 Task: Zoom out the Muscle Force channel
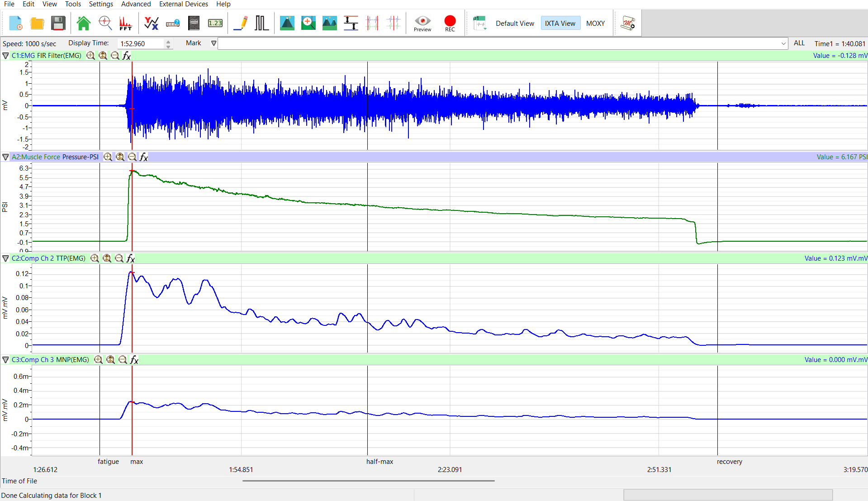(x=132, y=157)
